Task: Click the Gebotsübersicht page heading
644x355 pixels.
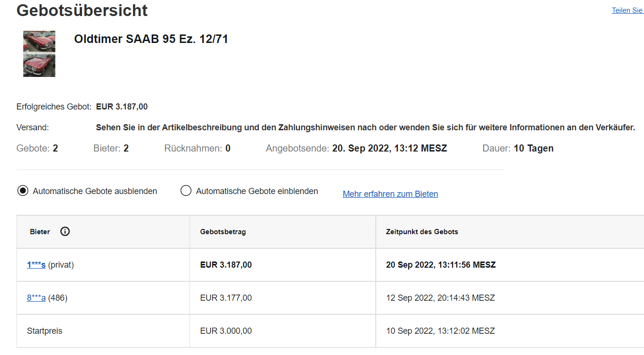Action: coord(82,10)
